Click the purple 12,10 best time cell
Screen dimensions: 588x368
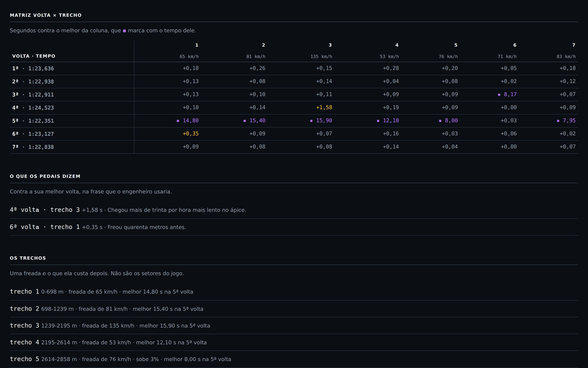pos(388,120)
